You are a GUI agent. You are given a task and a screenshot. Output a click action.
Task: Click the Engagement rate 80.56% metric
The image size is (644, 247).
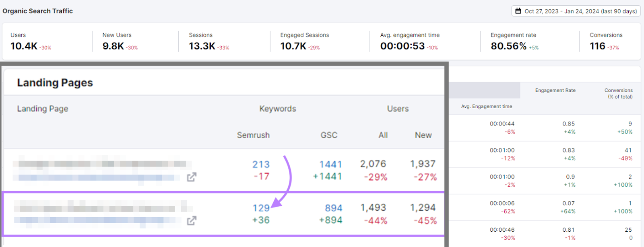[x=508, y=46]
